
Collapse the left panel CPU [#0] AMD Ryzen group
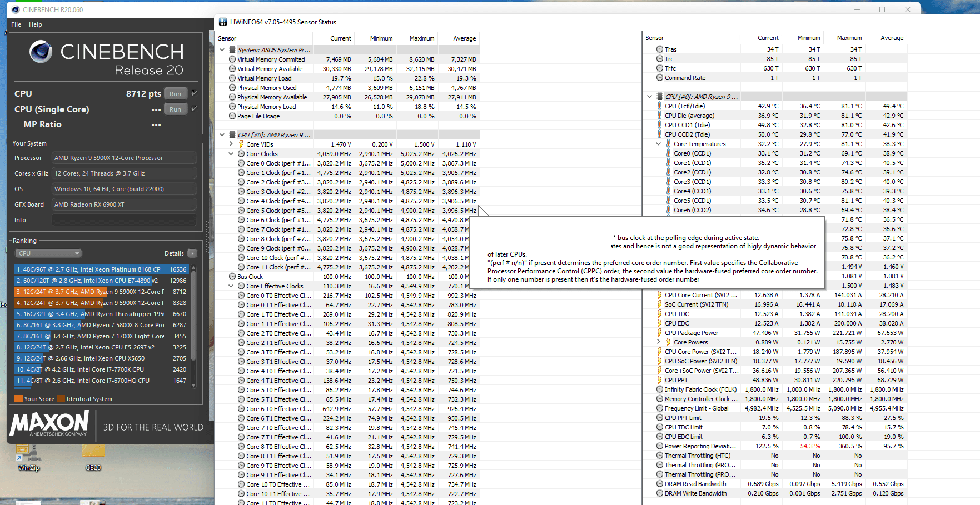pos(222,135)
